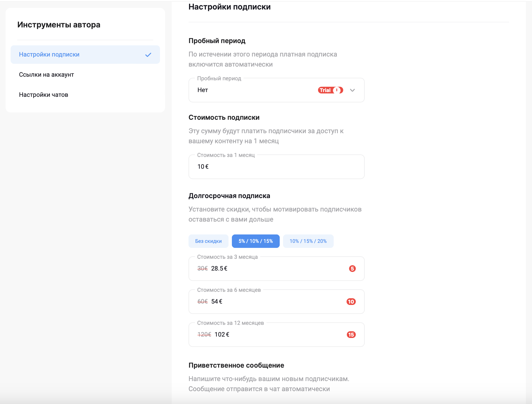Expand the Пробный период dropdown chevron
The width and height of the screenshot is (532, 404).
pyautogui.click(x=352, y=90)
